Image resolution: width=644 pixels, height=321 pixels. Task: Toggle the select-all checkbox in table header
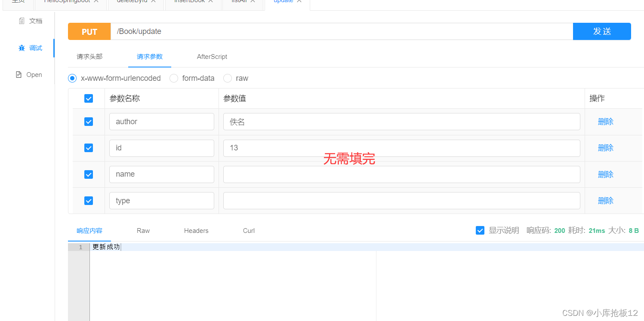[89, 98]
